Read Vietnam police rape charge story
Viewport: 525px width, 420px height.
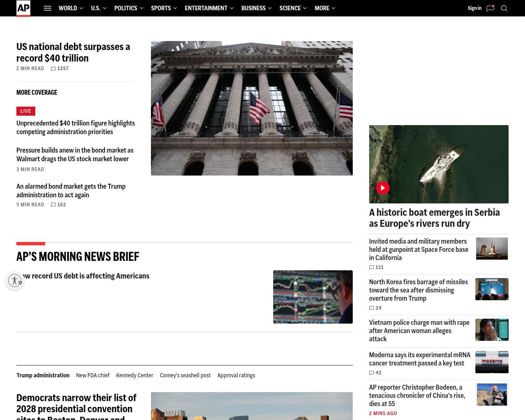pos(419,331)
